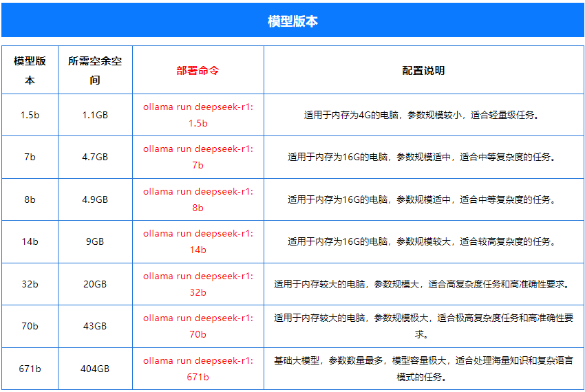Click the 1.5b model version cell

(x=30, y=116)
